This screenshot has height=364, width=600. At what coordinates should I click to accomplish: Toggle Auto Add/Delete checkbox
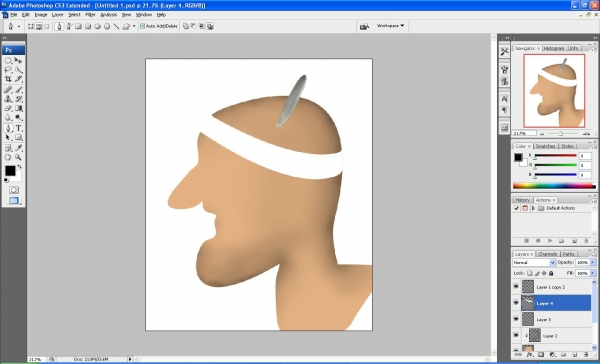tap(142, 26)
